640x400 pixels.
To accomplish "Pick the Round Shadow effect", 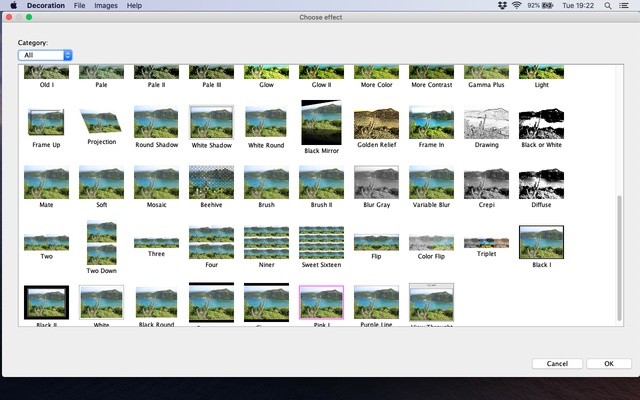I will 156,122.
